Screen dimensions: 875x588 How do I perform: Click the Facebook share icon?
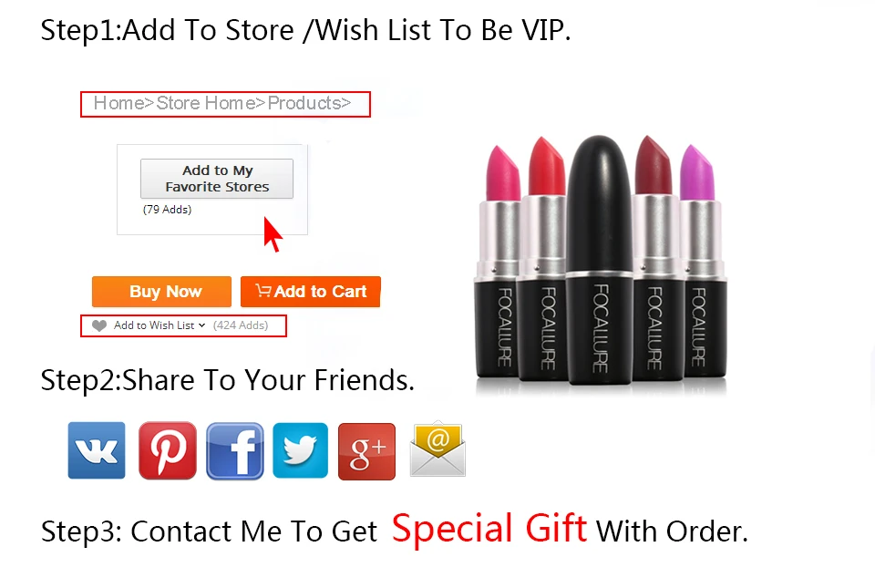pos(235,450)
